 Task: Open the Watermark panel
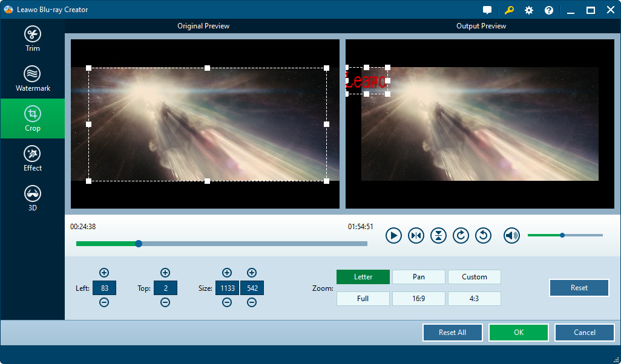32,79
